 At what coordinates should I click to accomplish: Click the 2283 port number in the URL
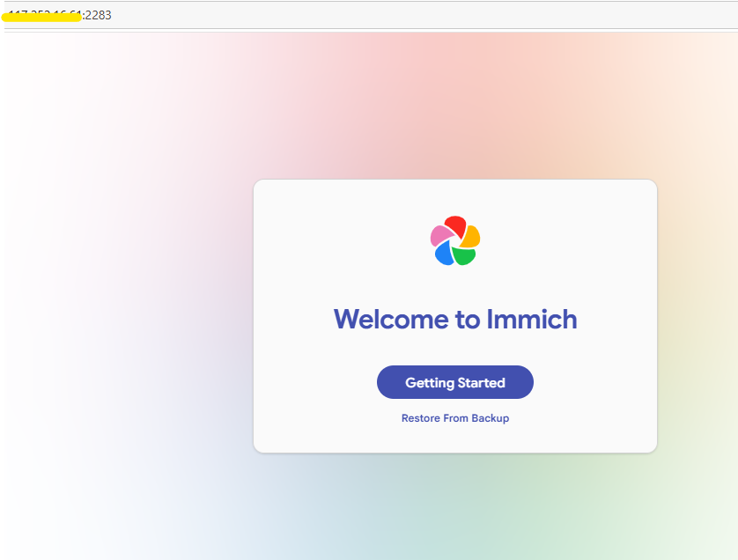[99, 16]
